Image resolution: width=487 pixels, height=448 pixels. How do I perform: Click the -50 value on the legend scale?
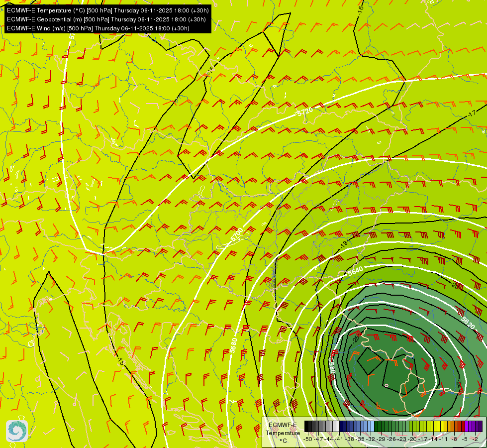point(308,439)
